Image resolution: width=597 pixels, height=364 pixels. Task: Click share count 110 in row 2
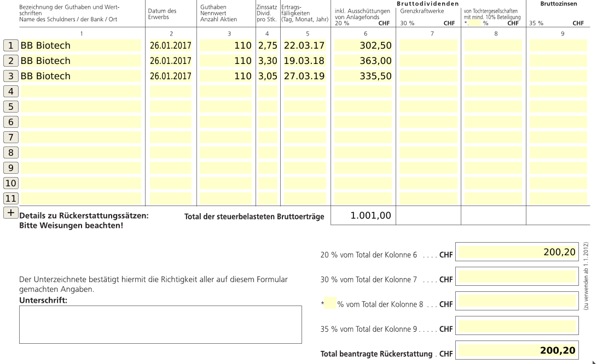226,61
